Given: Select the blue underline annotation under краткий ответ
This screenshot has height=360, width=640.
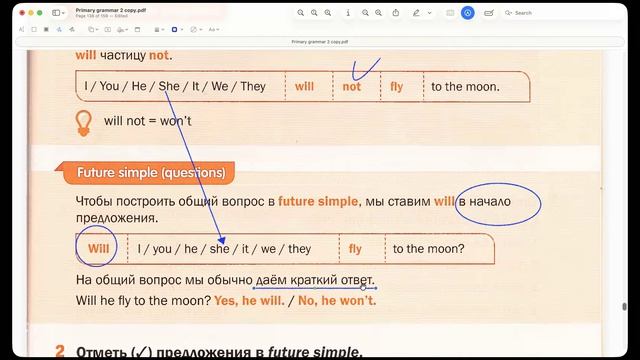Looking at the screenshot, I should tap(314, 288).
